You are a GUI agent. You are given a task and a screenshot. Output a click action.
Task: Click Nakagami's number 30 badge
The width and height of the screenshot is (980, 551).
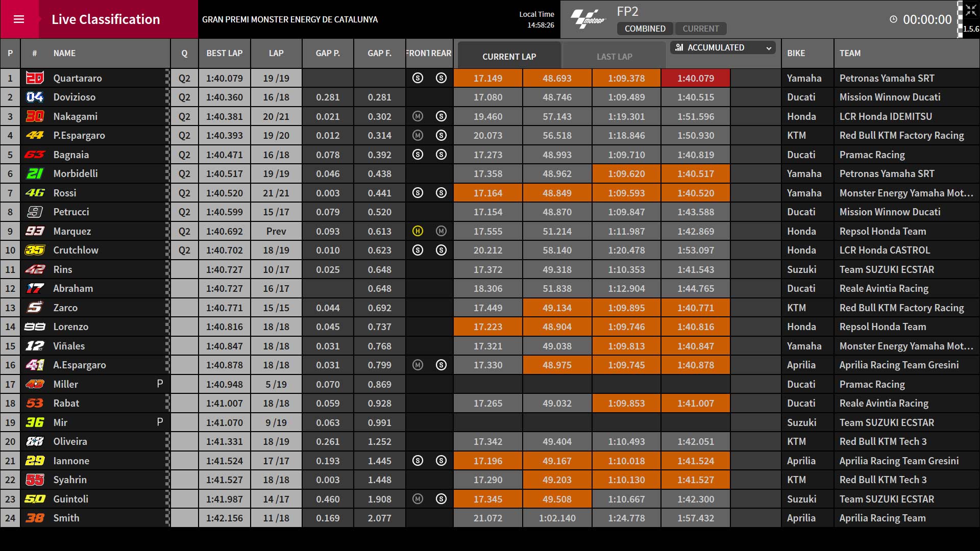35,116
